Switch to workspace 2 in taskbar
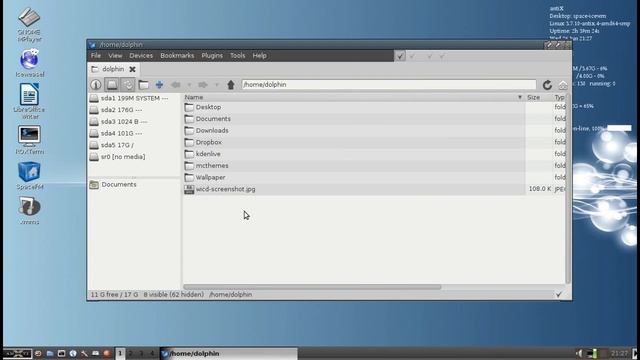The width and height of the screenshot is (640, 360). point(131,353)
